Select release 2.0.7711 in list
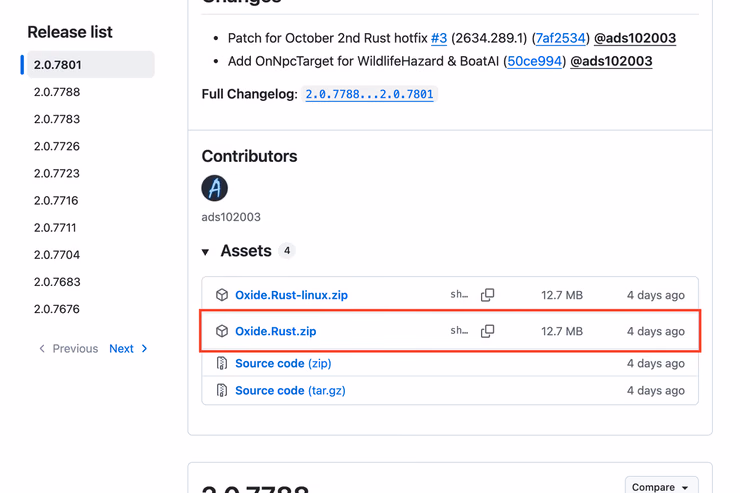740x493 pixels. click(55, 227)
